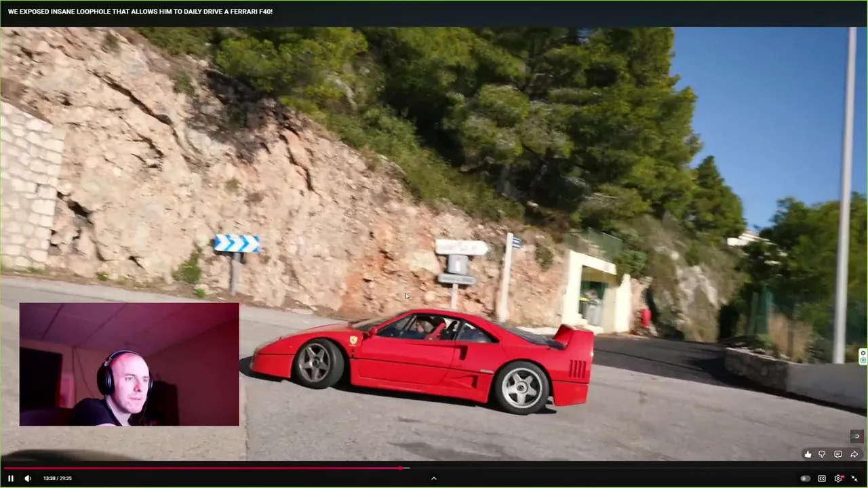Pause the video playback
The height and width of the screenshot is (488, 868).
[11, 479]
